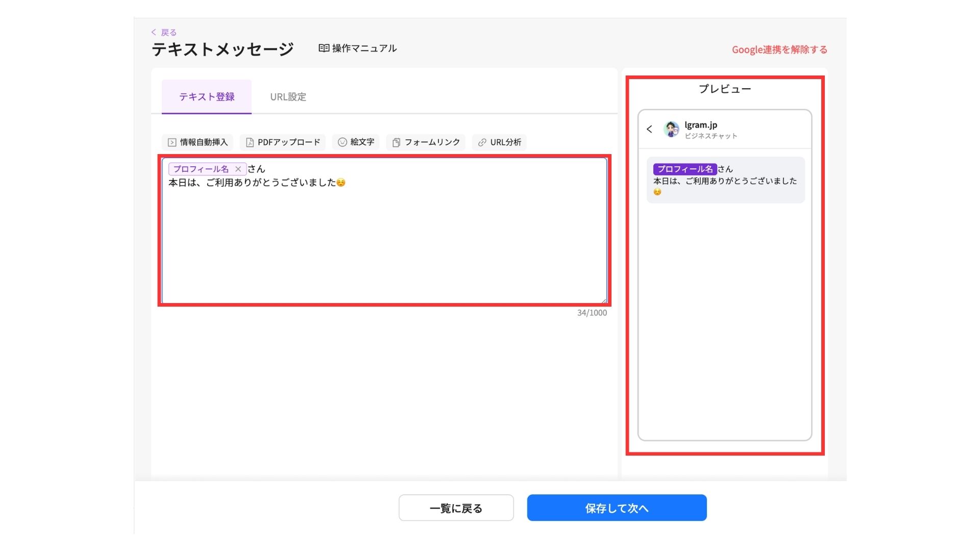Image resolution: width=980 pixels, height=551 pixels.
Task: Select the テキスト登録 tab
Action: click(x=207, y=97)
